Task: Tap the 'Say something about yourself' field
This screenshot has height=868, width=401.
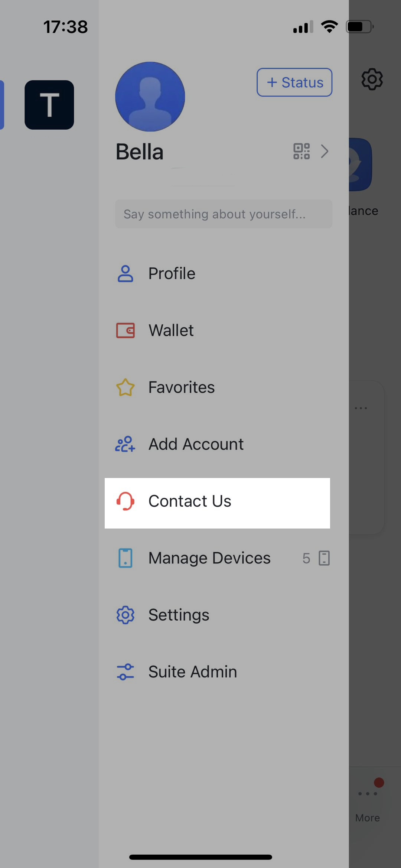Action: pyautogui.click(x=224, y=214)
